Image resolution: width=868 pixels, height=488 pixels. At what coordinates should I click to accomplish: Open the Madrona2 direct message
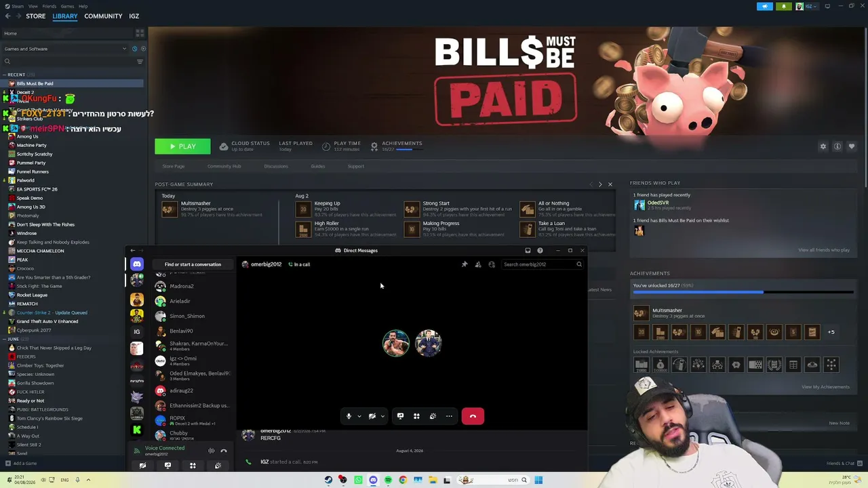click(x=193, y=286)
